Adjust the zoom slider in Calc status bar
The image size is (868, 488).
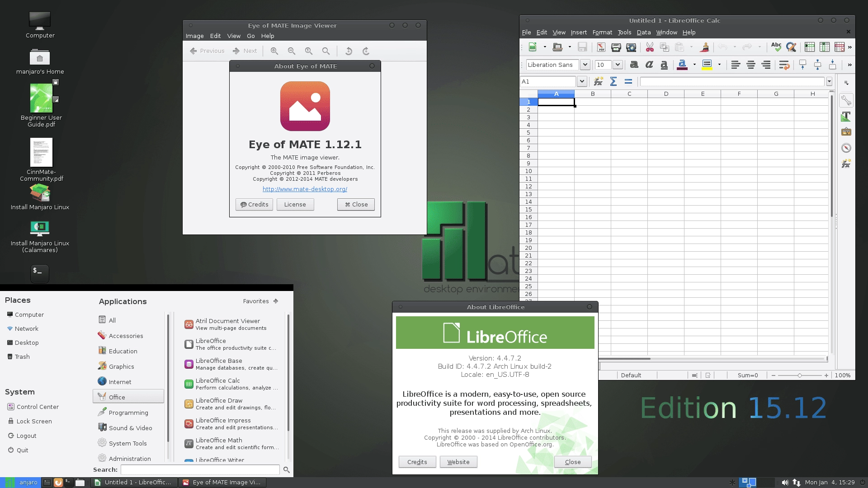coord(800,375)
